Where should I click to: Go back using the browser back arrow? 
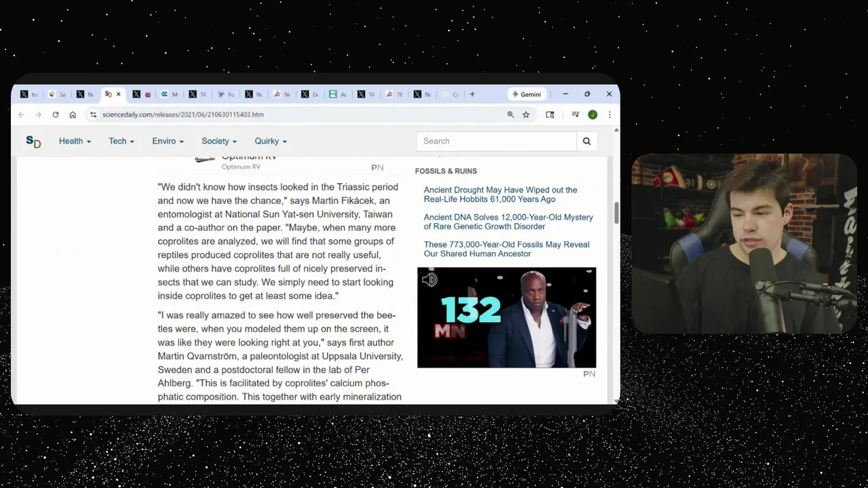pyautogui.click(x=22, y=115)
